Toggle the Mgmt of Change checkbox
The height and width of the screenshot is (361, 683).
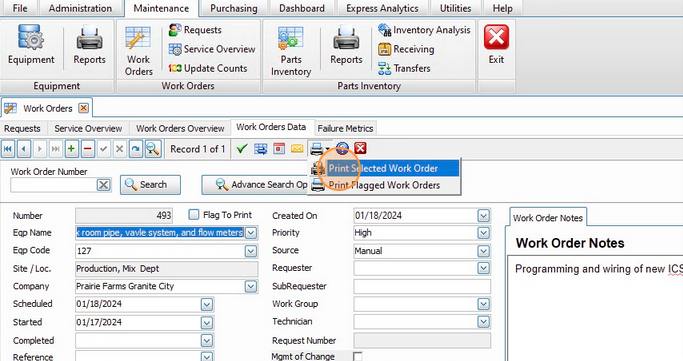pyautogui.click(x=357, y=356)
